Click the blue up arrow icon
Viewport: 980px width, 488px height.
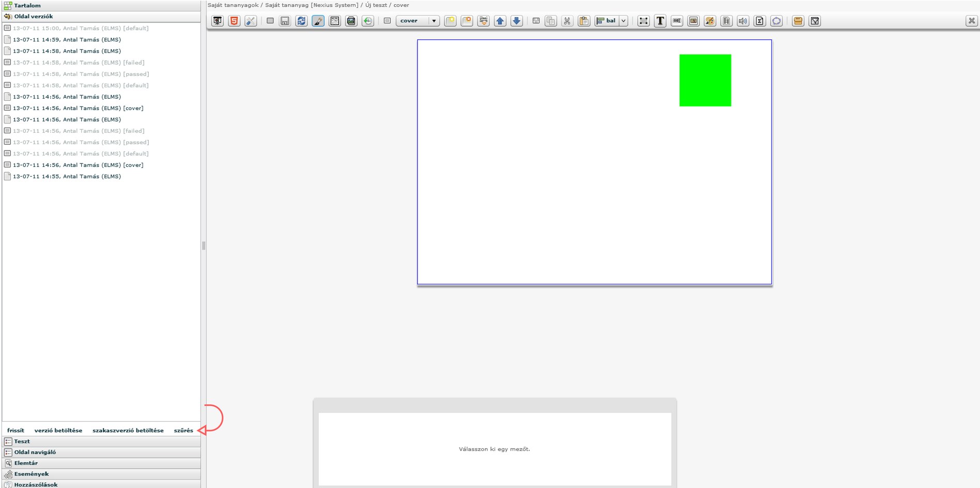(500, 21)
